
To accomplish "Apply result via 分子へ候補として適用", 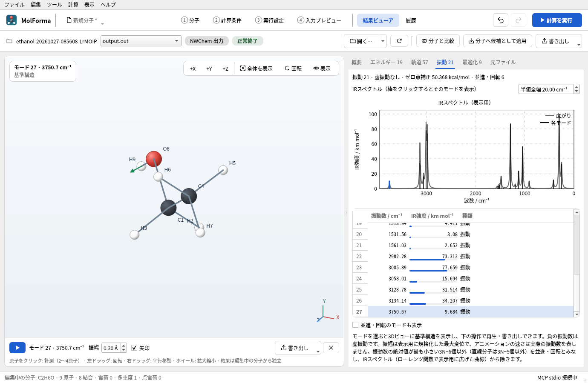I will point(498,41).
